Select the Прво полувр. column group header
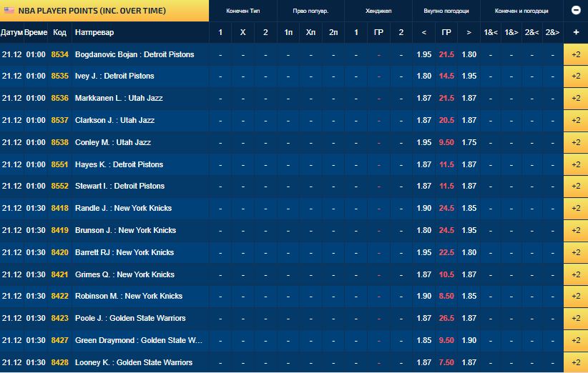Viewport: 588px width, 373px height. click(310, 11)
